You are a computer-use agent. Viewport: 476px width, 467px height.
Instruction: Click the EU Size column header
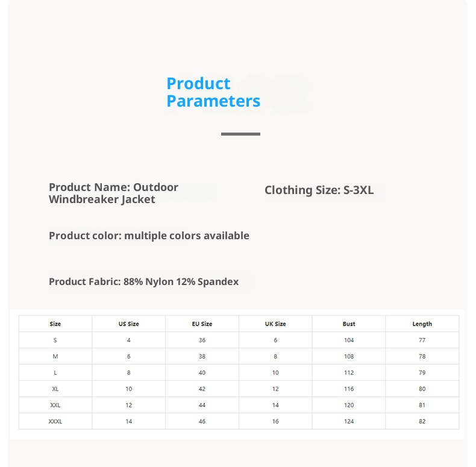click(x=202, y=324)
